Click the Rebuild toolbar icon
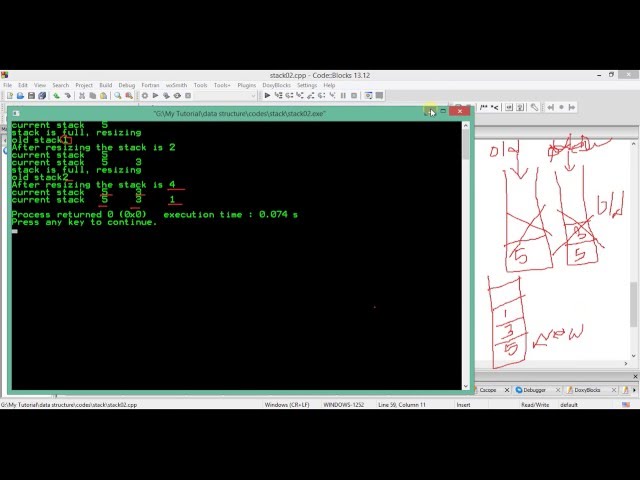This screenshot has width=640, height=480. coord(177,96)
